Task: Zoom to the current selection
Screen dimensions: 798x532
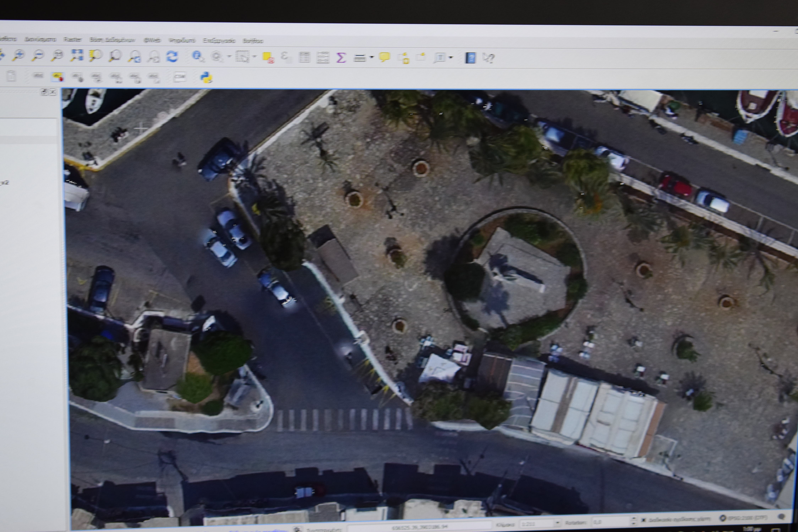Action: click(x=95, y=56)
